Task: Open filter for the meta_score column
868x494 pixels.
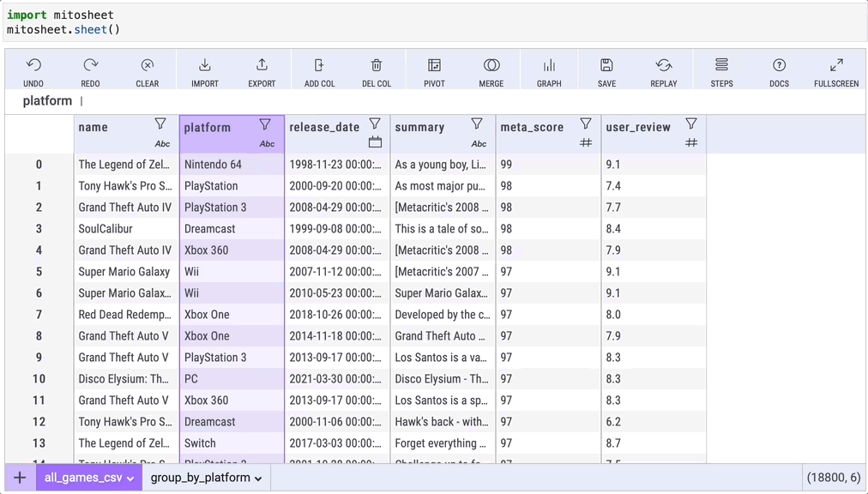Action: [x=586, y=124]
